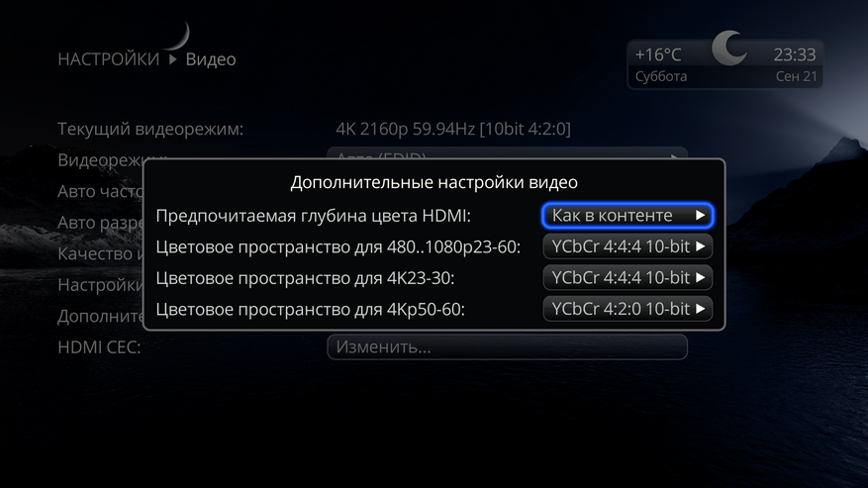Screen dimensions: 868x488
Task: Click the 23:33 clock in the widget
Action: [795, 54]
